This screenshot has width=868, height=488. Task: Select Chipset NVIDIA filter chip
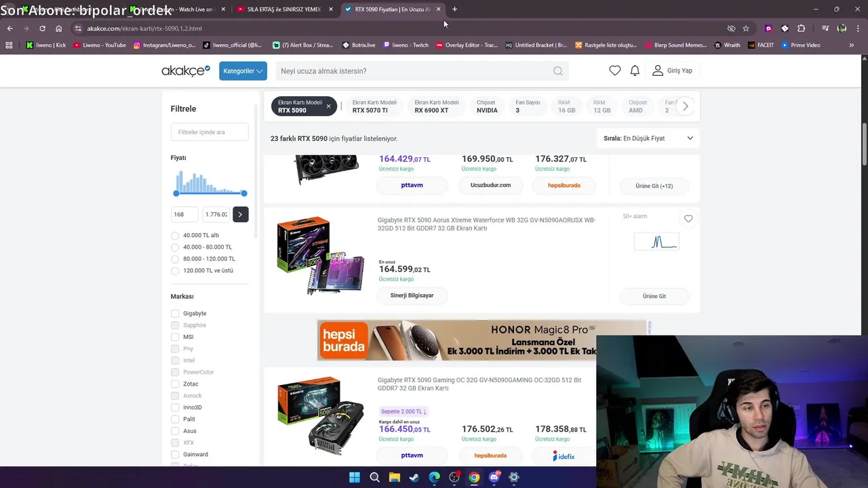tap(487, 106)
